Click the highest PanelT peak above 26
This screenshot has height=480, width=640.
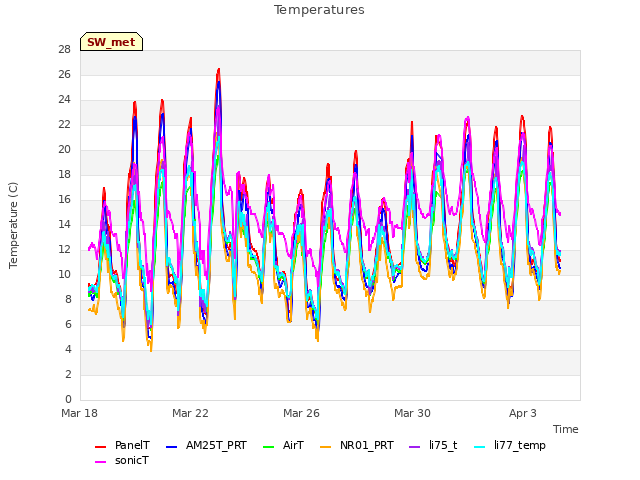tap(219, 70)
